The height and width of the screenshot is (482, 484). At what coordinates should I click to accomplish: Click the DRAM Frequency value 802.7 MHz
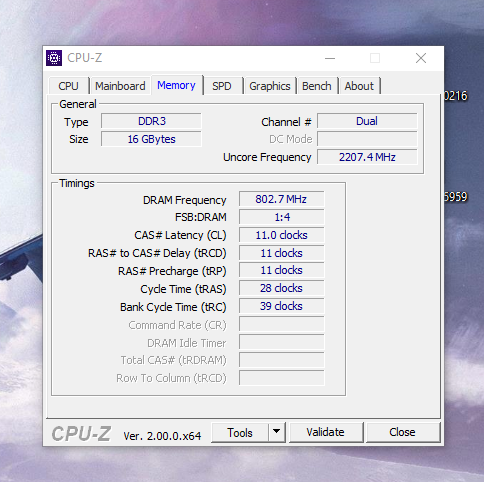(x=281, y=199)
